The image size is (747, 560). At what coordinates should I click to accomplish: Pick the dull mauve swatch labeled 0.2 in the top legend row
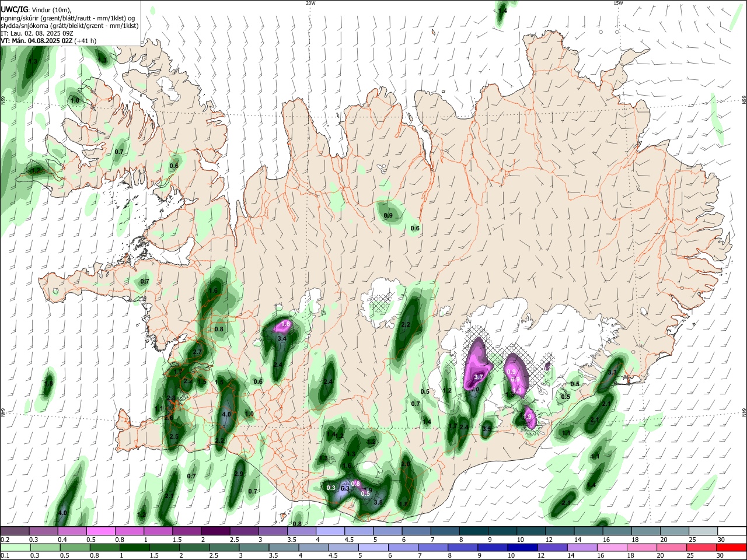(x=15, y=531)
